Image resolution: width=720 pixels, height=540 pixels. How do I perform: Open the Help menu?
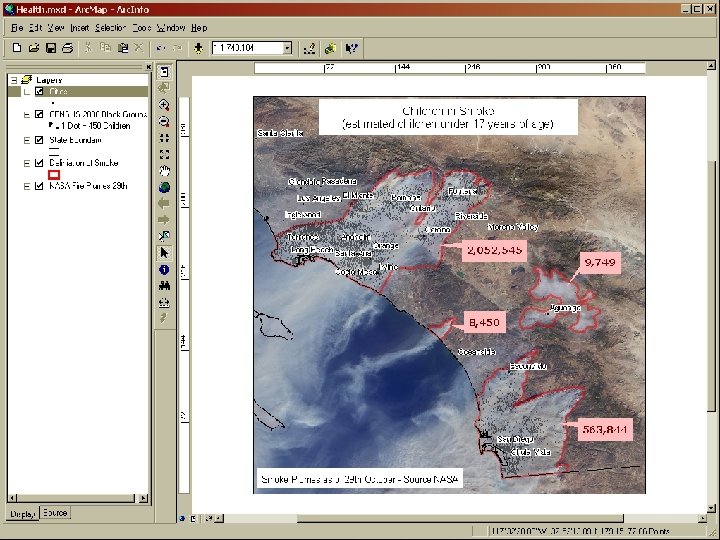[199, 28]
